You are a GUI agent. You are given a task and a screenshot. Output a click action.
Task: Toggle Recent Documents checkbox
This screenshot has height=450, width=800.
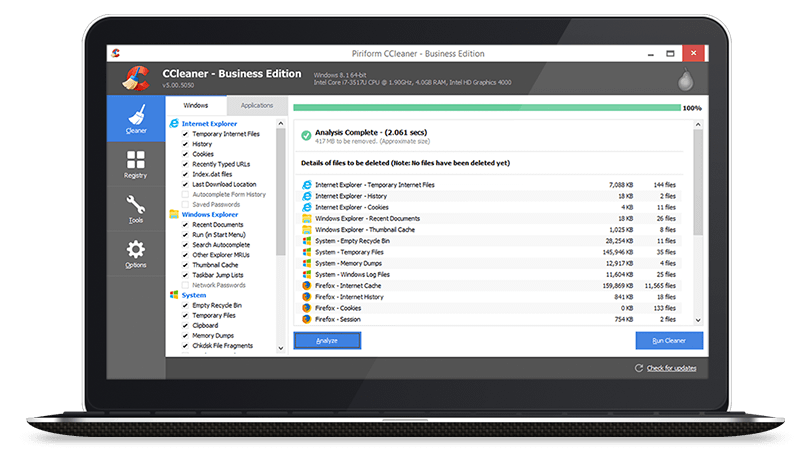coord(185,224)
